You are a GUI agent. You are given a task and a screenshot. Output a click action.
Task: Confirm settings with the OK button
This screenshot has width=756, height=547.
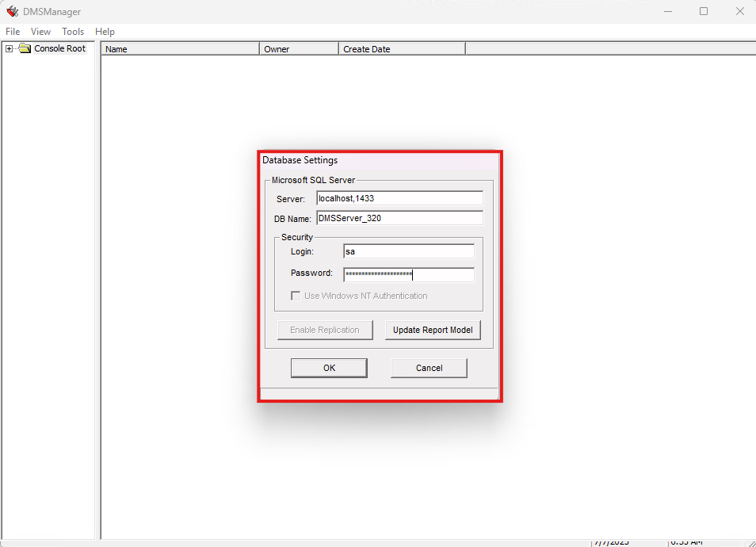328,368
